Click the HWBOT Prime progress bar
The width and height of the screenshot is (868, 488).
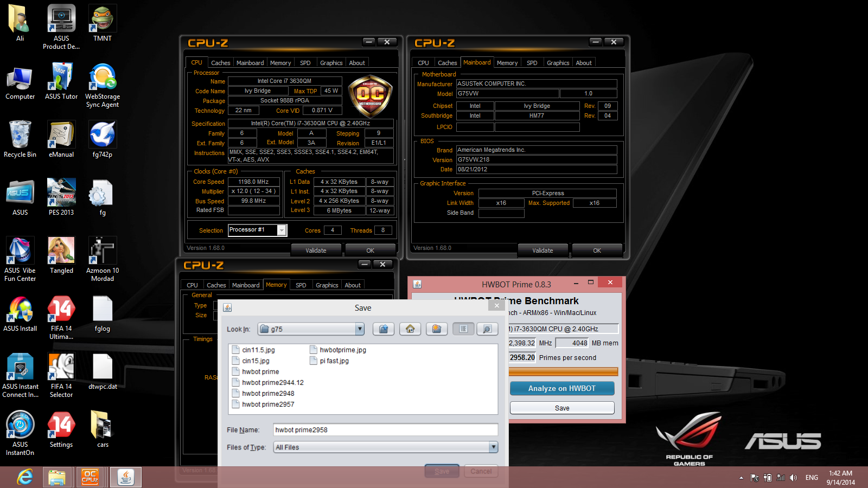click(x=563, y=372)
